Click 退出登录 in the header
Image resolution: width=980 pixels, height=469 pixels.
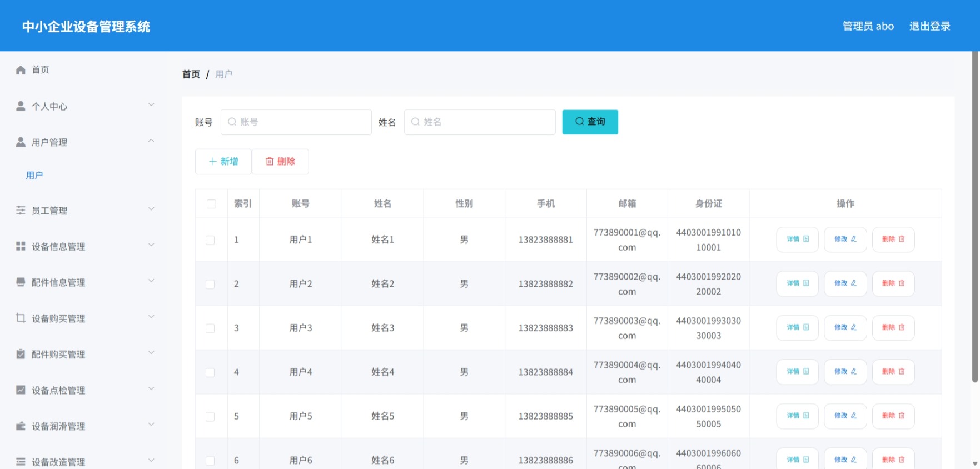929,26
